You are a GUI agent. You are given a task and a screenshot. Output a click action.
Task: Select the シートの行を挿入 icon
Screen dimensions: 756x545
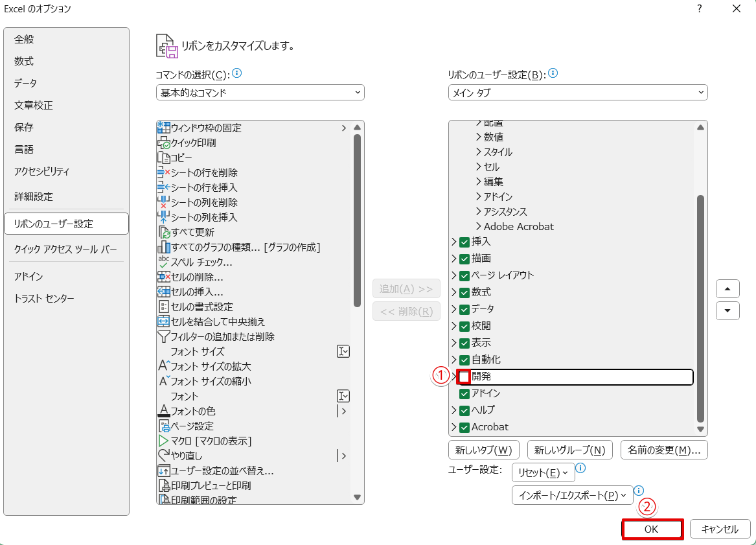163,188
